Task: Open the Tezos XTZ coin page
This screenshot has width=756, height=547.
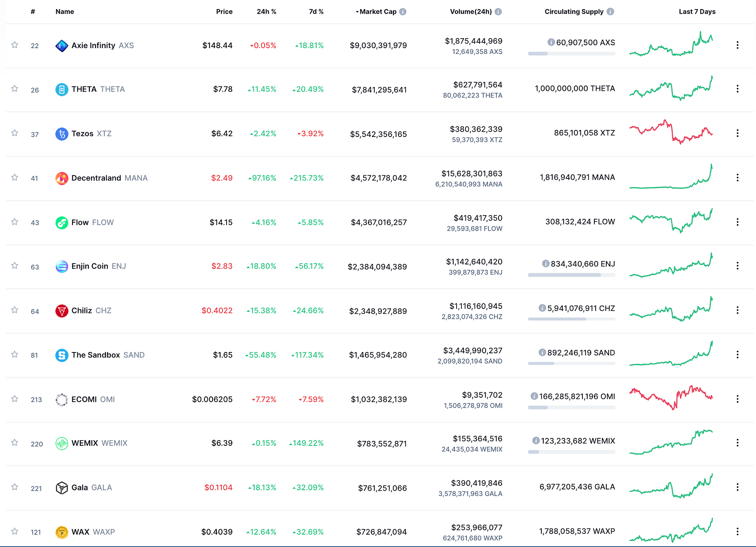Action: coord(91,133)
